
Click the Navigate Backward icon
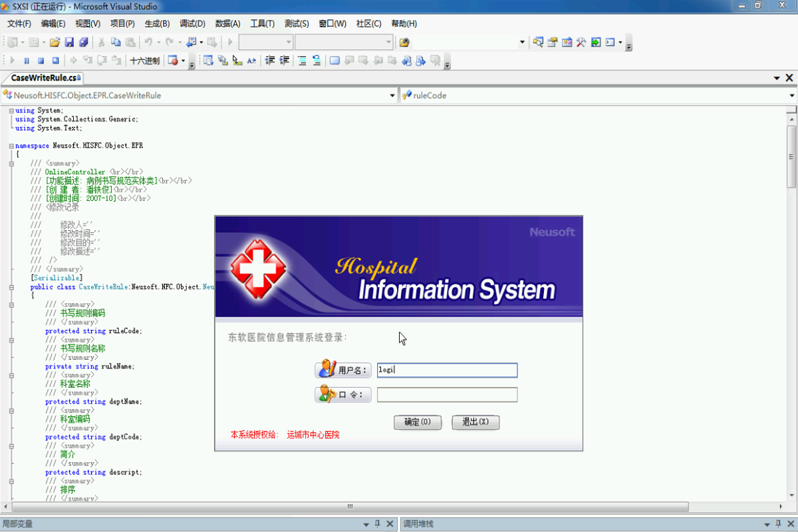coord(192,42)
